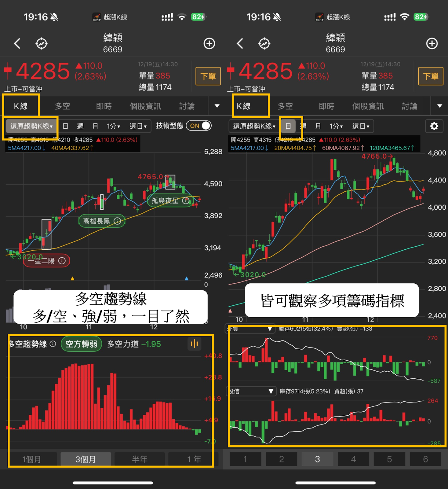Select indicator page 1 in right screen
Screen dimensions: 448x489
coord(245,459)
